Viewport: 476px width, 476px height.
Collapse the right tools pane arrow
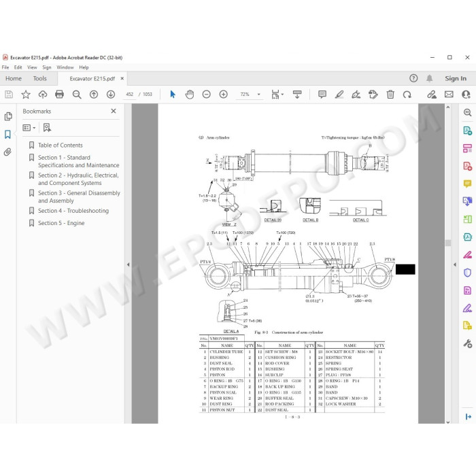point(455,265)
